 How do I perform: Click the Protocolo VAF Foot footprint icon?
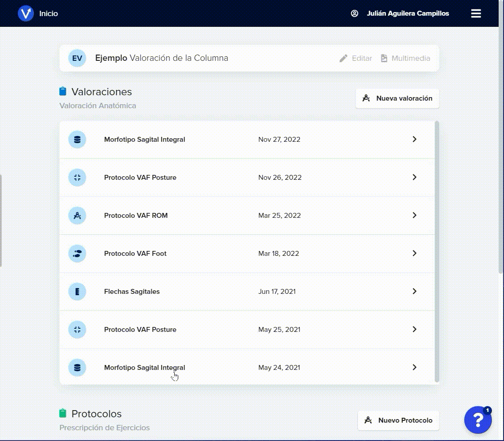pos(77,254)
